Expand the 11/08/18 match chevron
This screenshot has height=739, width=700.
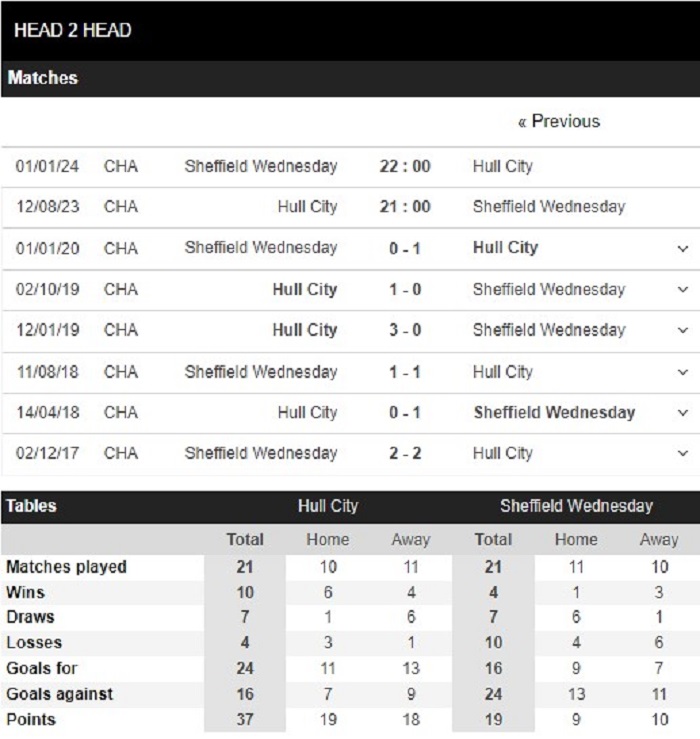click(x=683, y=372)
